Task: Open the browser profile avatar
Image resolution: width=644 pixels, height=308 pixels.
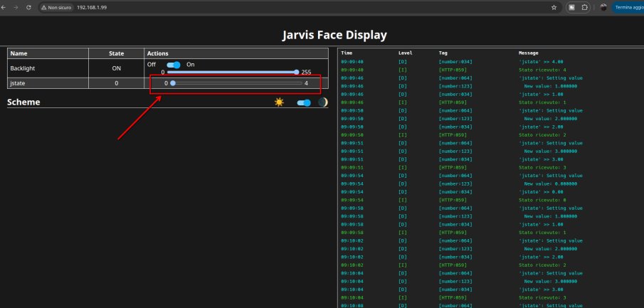Action: pyautogui.click(x=603, y=7)
